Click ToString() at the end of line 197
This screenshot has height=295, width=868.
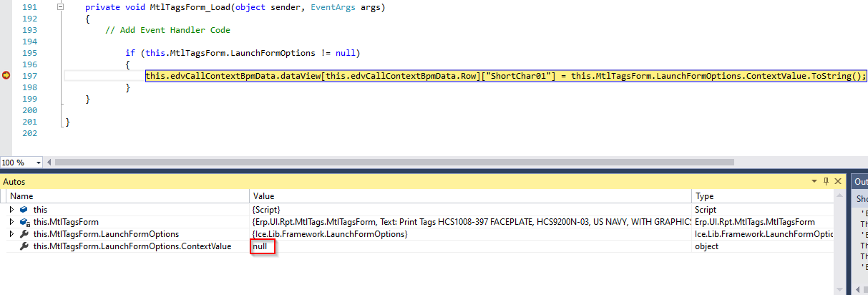[x=838, y=75]
